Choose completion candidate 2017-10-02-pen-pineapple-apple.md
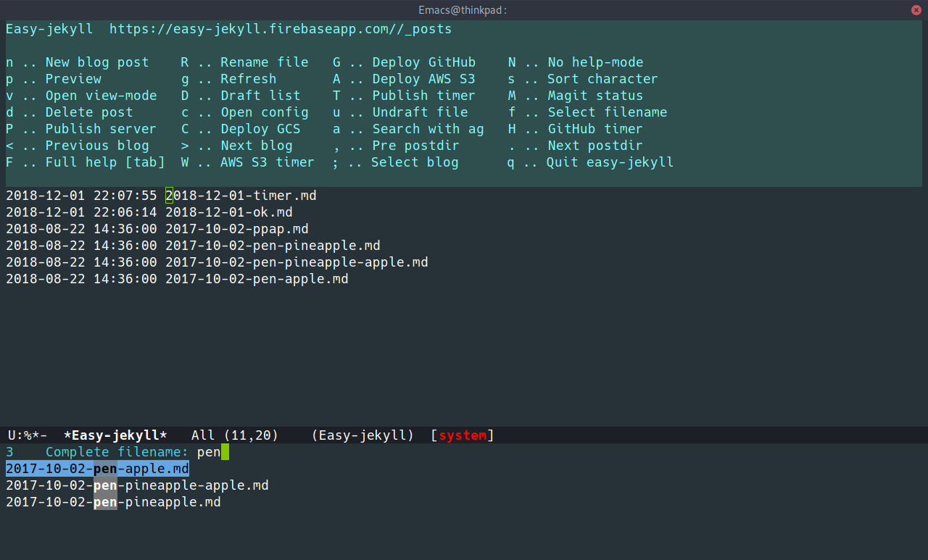Screen dimensions: 928x560 point(137,485)
